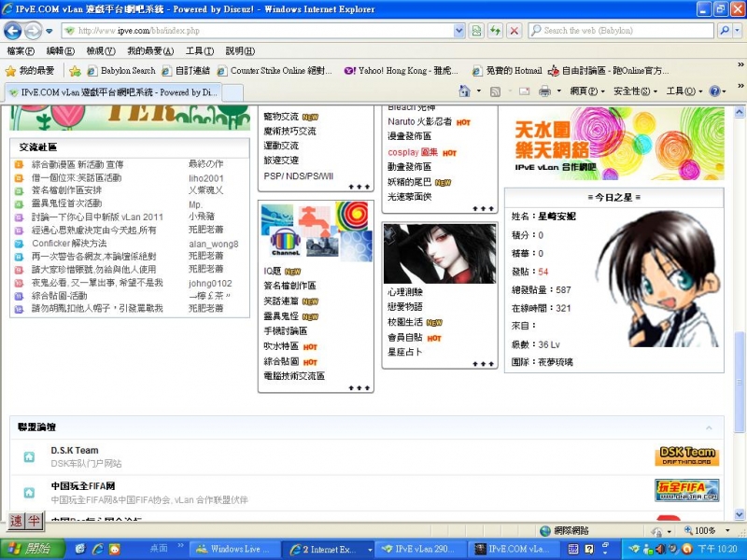
Task: Open the 網頁(P) dropdown menu
Action: coord(587,91)
